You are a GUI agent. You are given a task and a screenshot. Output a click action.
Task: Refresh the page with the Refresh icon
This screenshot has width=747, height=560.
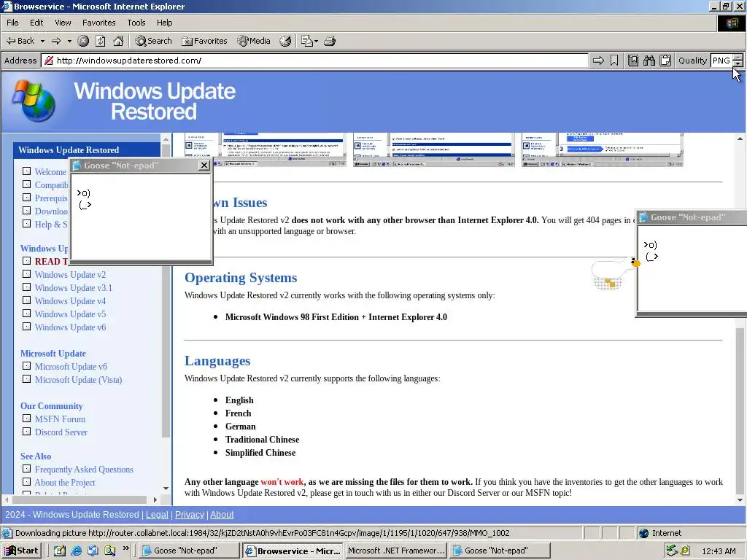coord(101,41)
